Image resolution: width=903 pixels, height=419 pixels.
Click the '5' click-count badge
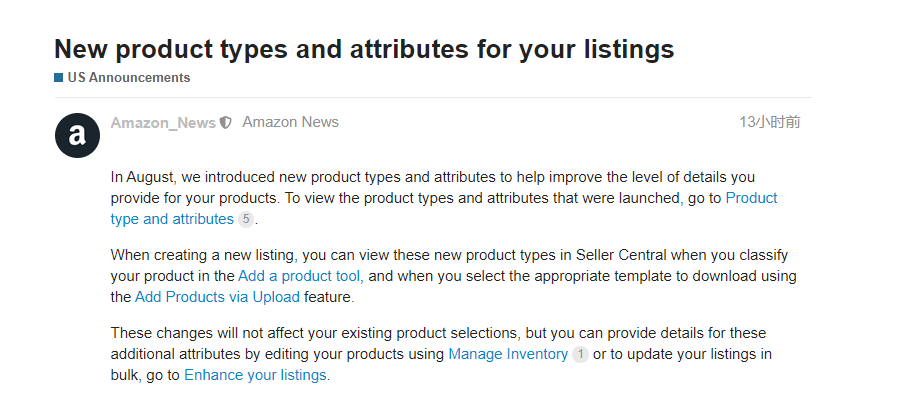tap(246, 219)
